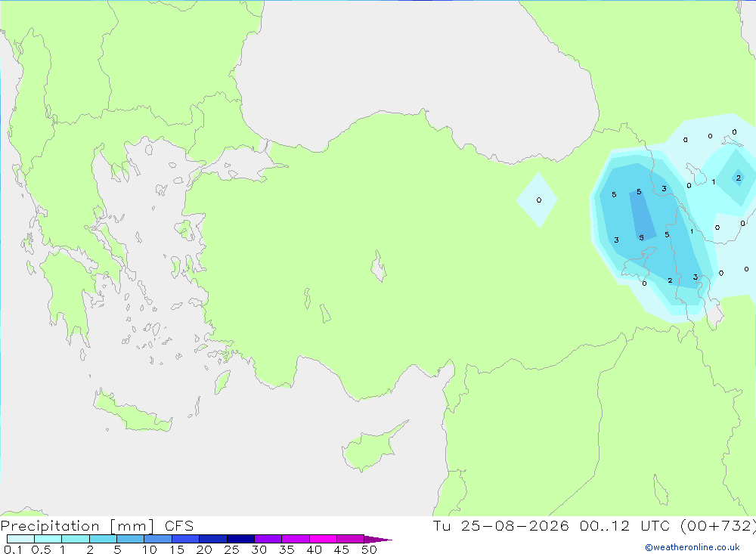Screen dimensions: 756x554
Task: Click the "Tu 25-08-2026" forecast date text
Action: click(500, 526)
